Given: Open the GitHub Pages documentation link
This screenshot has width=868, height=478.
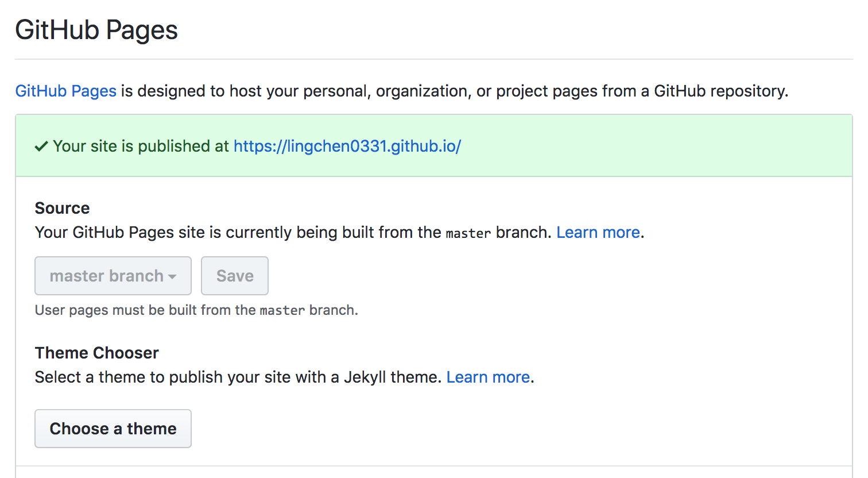Looking at the screenshot, I should point(65,91).
